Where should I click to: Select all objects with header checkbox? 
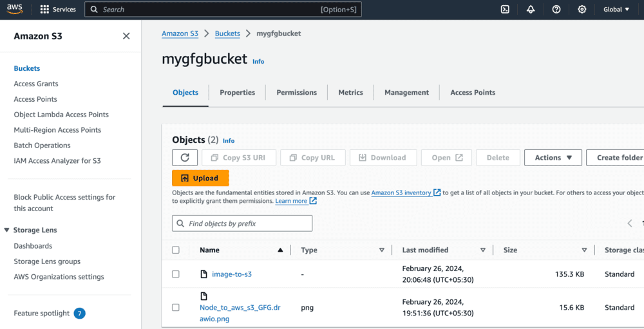click(x=176, y=250)
